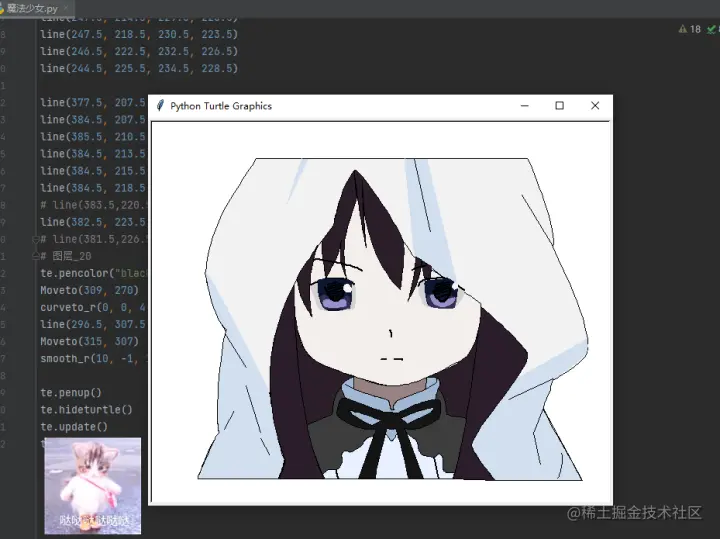Click the commented '# line(383.5,220.' line
The image size is (720, 539).
coord(93,205)
